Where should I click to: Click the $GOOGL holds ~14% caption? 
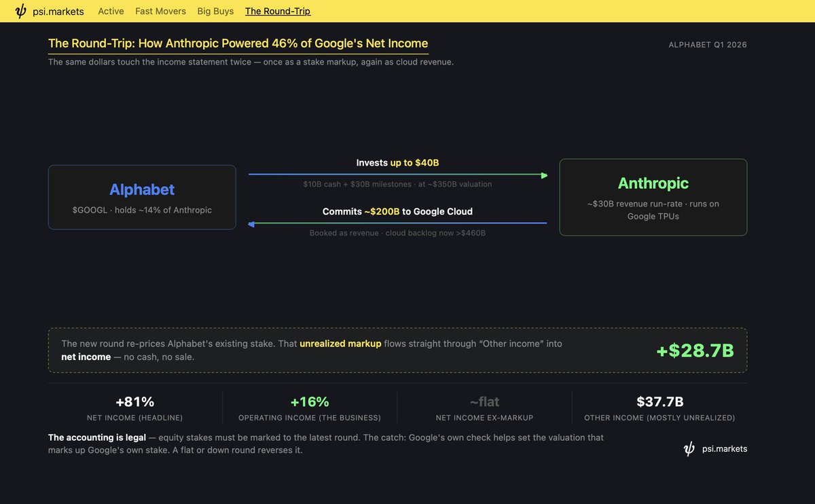point(142,210)
